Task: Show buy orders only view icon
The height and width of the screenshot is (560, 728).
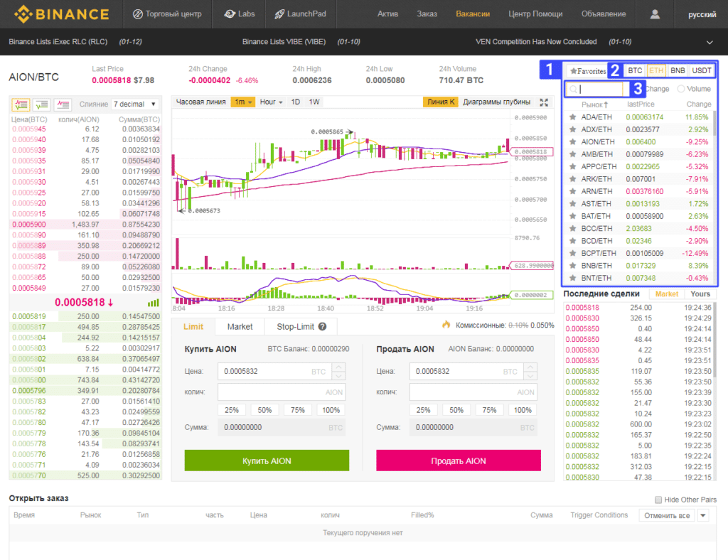Action: [x=42, y=104]
